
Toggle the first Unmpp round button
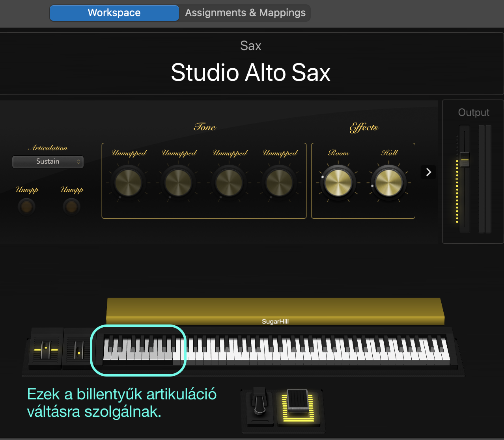26,206
